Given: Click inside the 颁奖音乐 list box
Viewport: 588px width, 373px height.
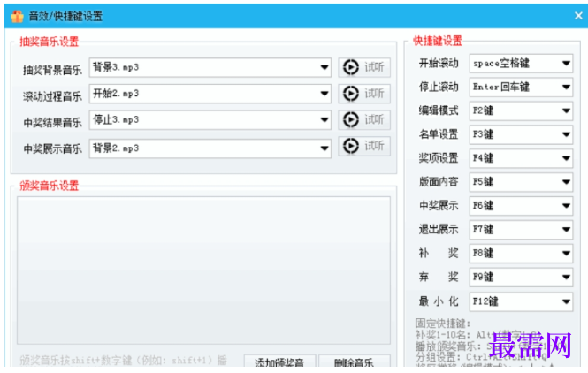Looking at the screenshot, I should 203,270.
